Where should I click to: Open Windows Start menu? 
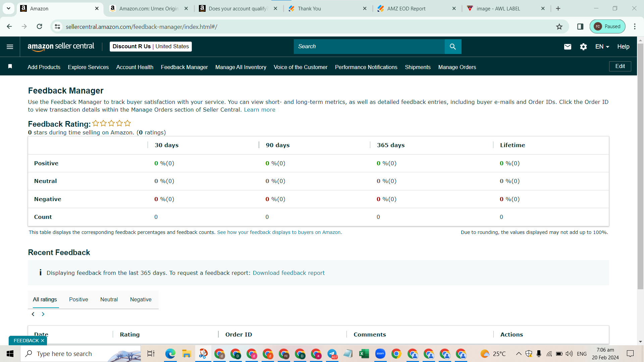click(10, 354)
